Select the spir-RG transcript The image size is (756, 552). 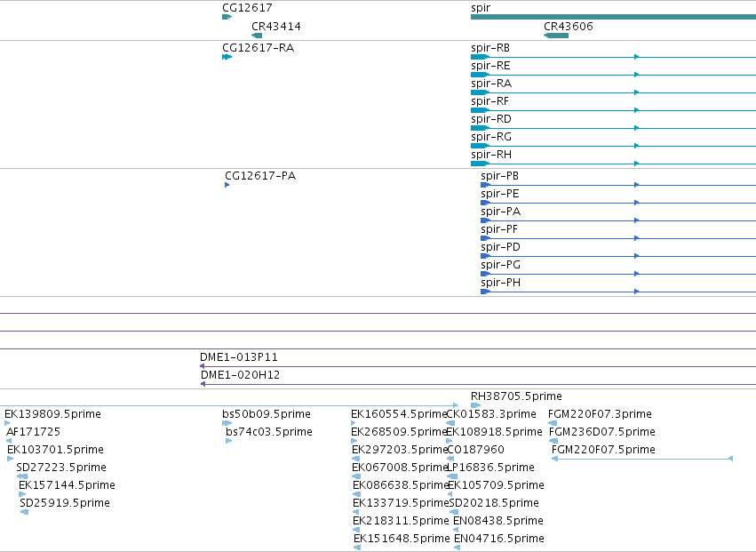tap(490, 137)
